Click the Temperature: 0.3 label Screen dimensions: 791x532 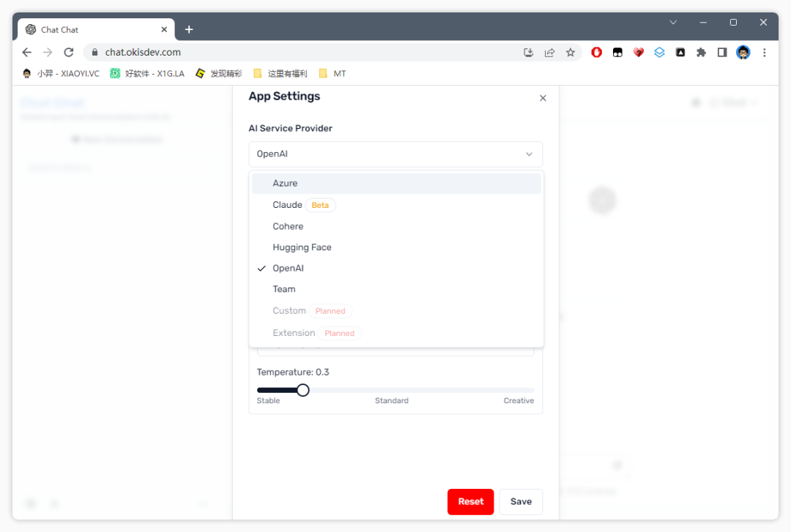click(292, 372)
